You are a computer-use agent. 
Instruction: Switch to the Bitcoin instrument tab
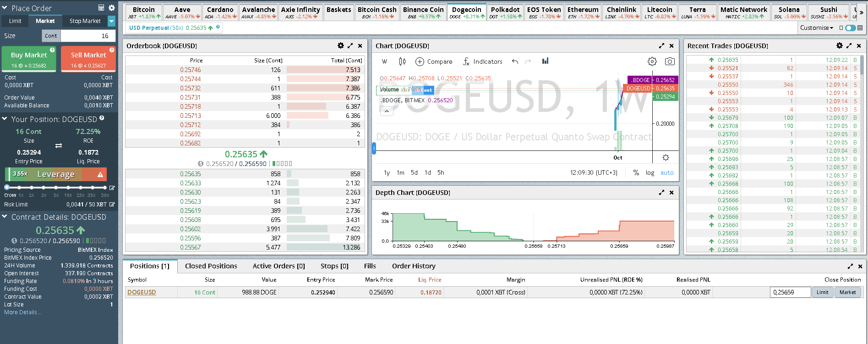point(144,12)
